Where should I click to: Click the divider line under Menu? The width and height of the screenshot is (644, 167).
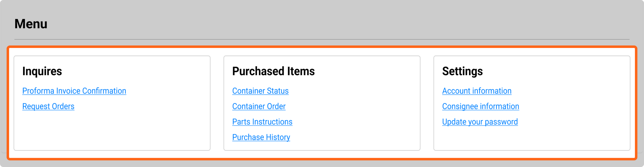click(322, 39)
